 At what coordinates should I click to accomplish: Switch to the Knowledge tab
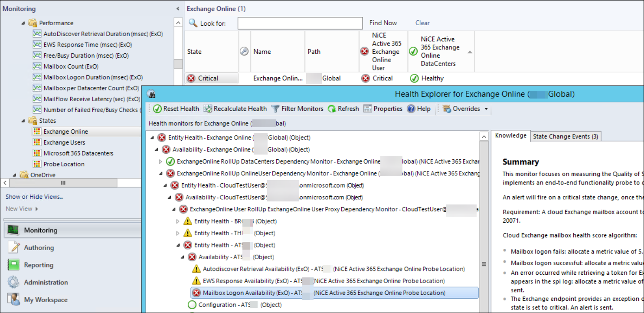(x=510, y=135)
